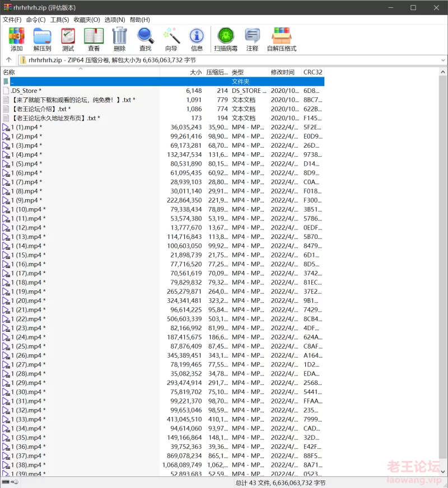Viewport: 448px width, 488px height.
Task: Sort by the 压缩后 column header
Action: 217,72
